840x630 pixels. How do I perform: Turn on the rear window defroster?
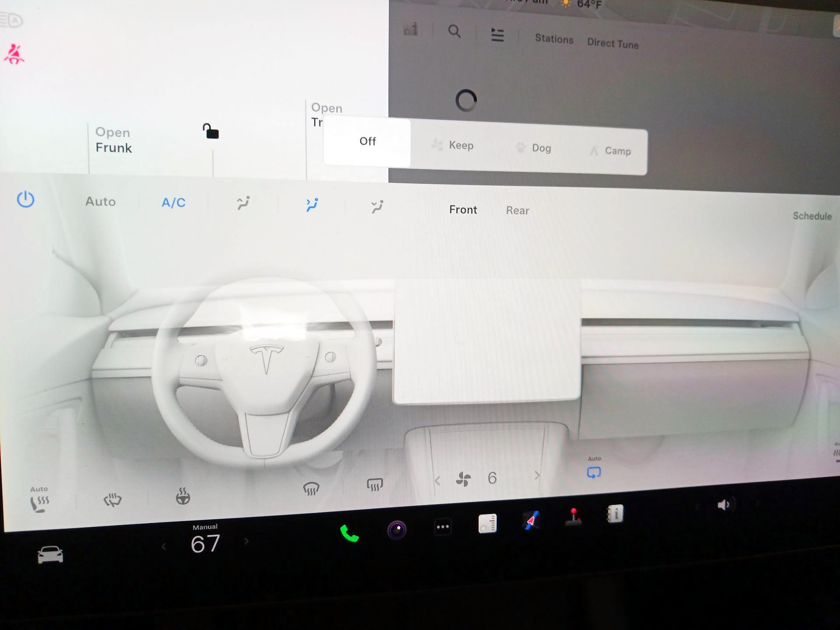[375, 485]
